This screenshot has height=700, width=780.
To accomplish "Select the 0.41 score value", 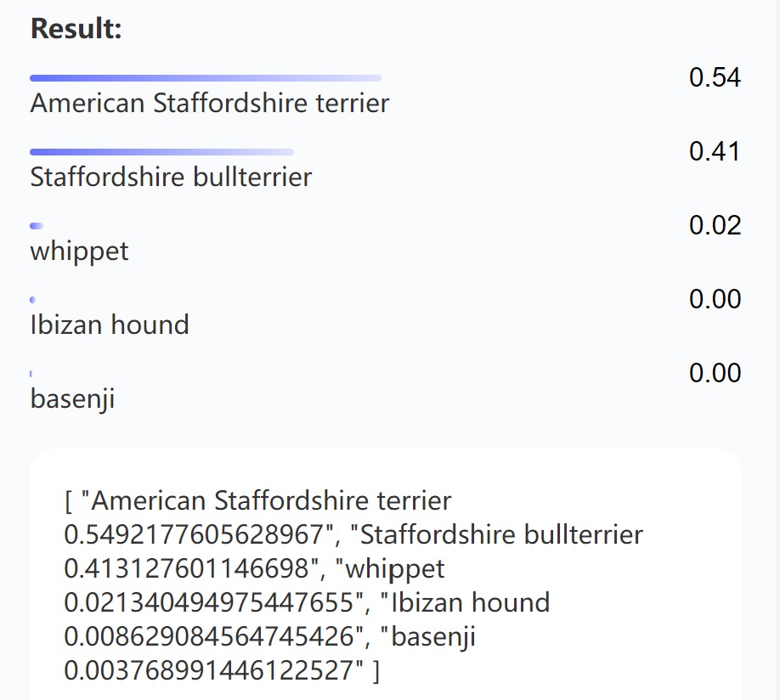I will click(715, 152).
